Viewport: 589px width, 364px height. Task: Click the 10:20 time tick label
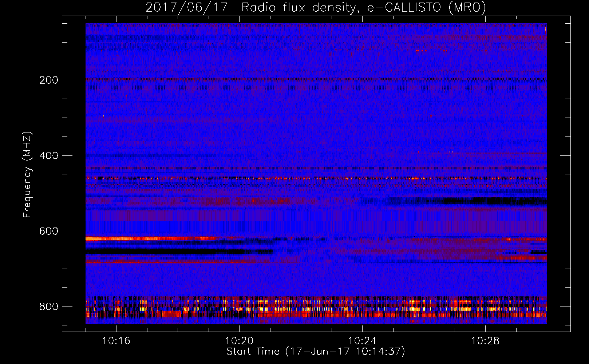tap(239, 341)
